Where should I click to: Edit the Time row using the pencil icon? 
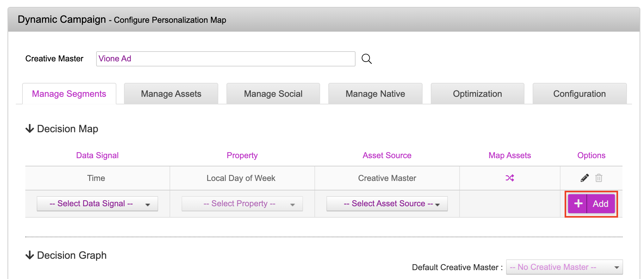point(585,178)
